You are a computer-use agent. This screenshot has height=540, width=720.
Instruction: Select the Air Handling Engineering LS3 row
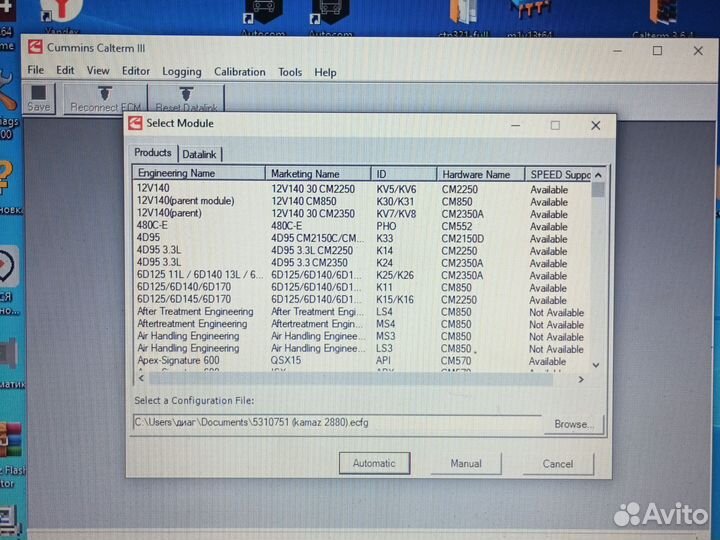tap(362, 349)
